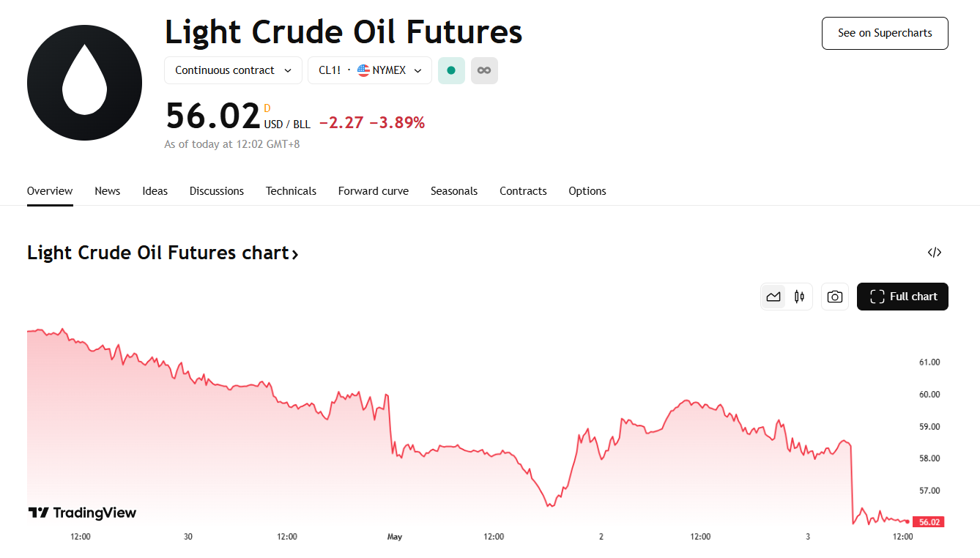Open the embed code icon

[934, 253]
